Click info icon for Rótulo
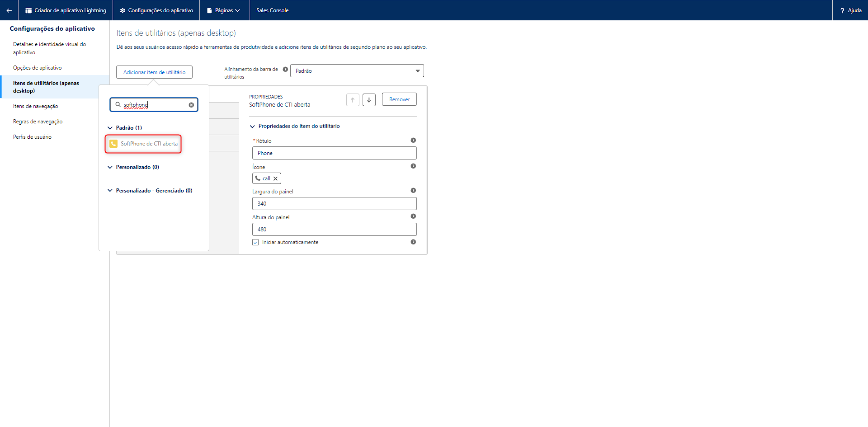Image resolution: width=868 pixels, height=427 pixels. 413,141
